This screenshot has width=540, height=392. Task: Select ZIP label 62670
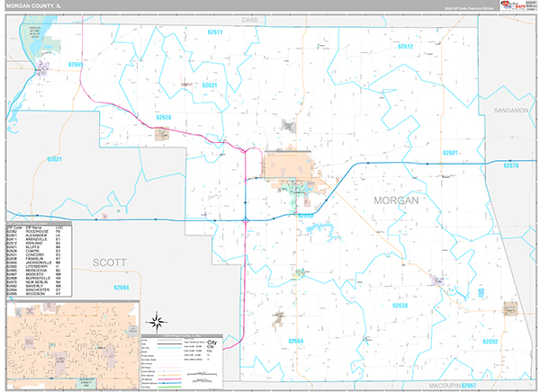point(510,165)
